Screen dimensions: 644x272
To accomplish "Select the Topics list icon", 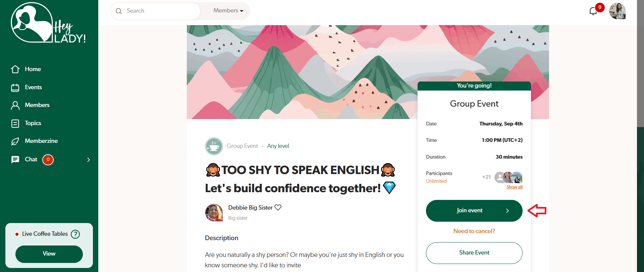I will pyautogui.click(x=15, y=123).
